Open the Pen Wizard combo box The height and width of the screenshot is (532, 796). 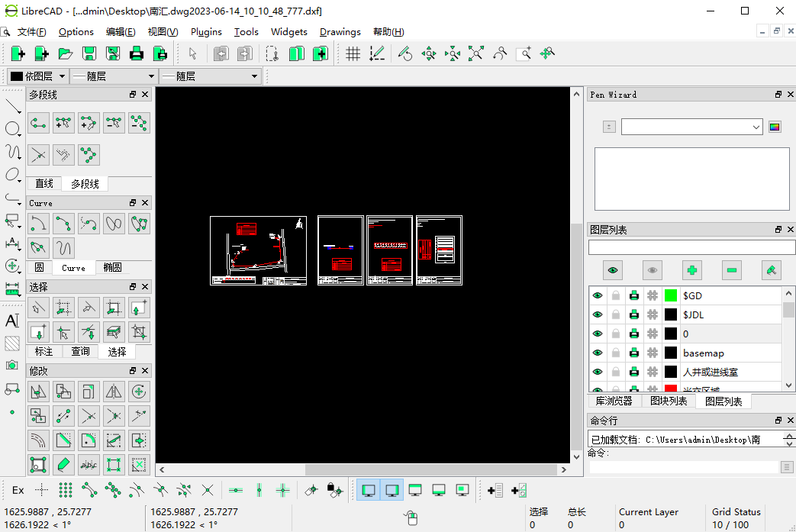[x=692, y=127]
